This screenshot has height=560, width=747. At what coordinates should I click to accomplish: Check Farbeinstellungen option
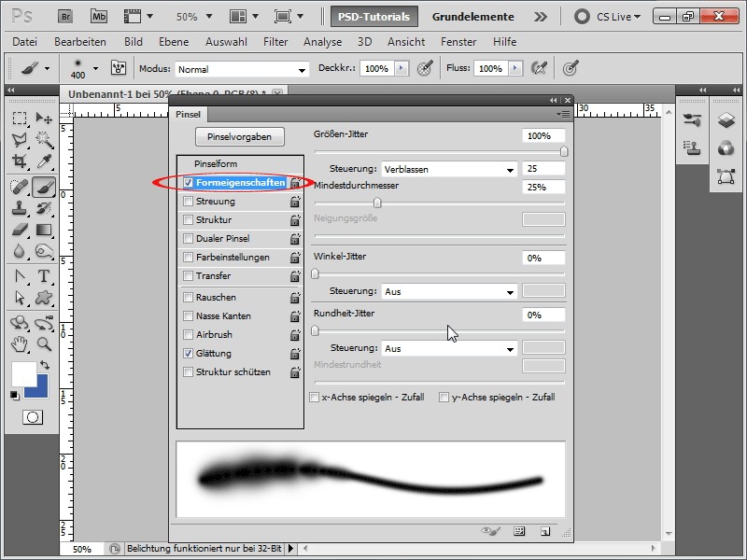click(x=189, y=258)
